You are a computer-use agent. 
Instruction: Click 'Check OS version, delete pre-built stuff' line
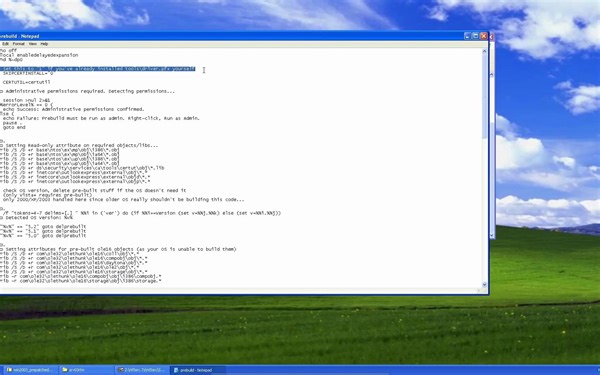click(x=94, y=190)
